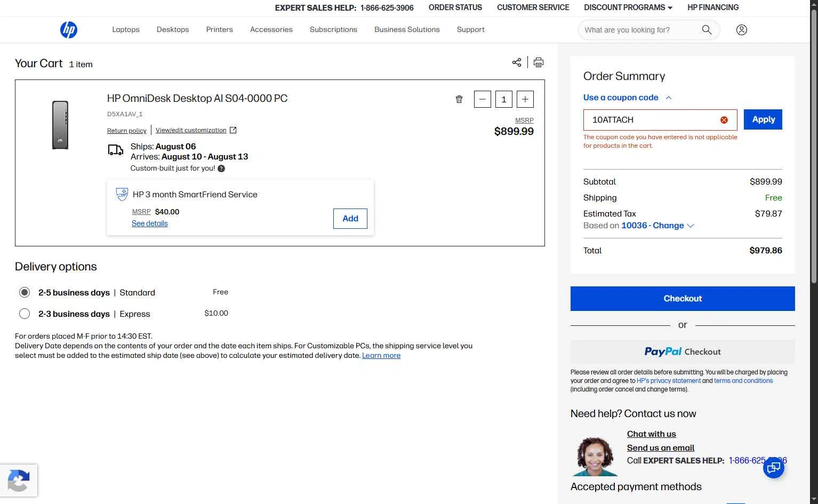Screen dimensions: 818x504
Task: Open the user account profile icon
Action: point(741,30)
